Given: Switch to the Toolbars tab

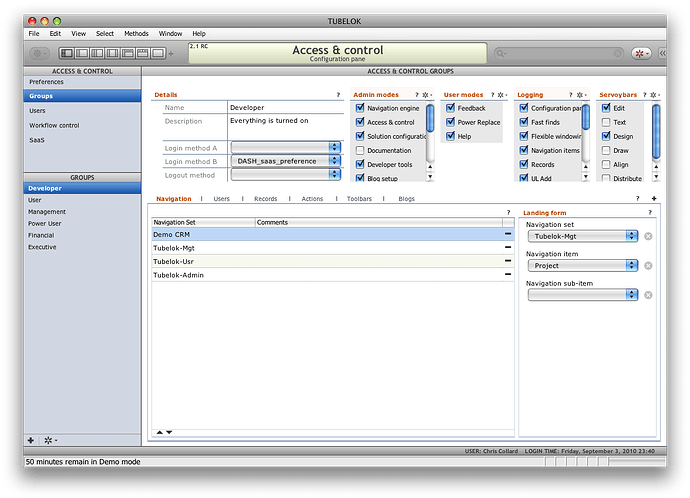Looking at the screenshot, I should (x=359, y=199).
